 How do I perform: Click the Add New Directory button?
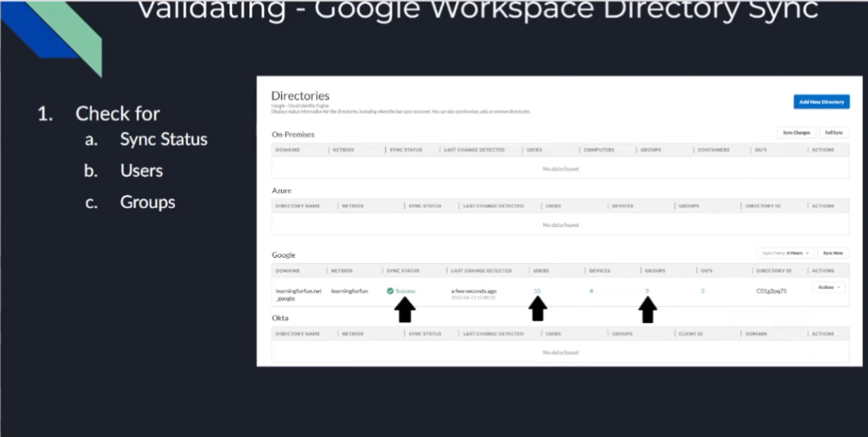click(x=821, y=102)
